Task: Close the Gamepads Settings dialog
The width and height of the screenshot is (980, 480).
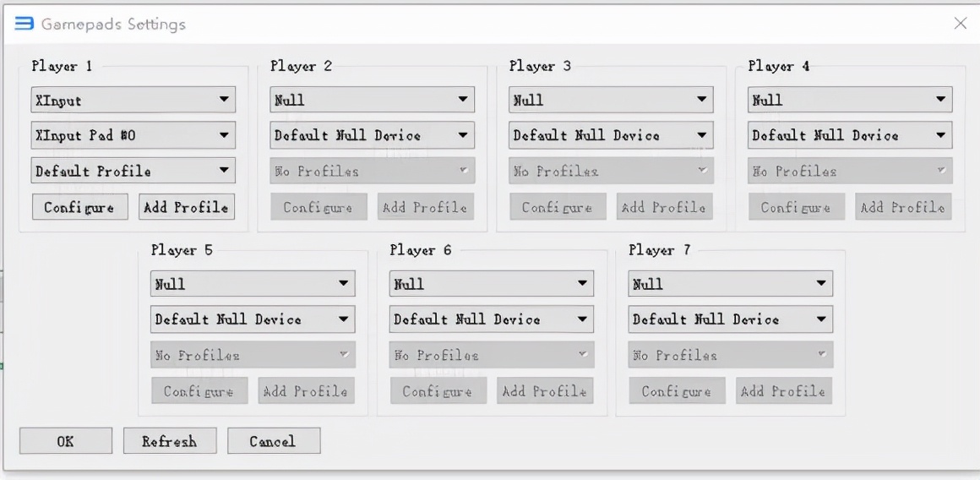Action: (960, 24)
